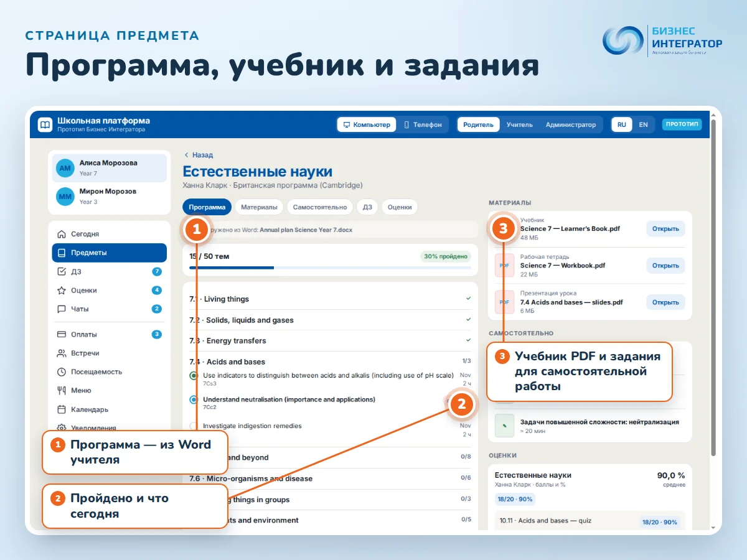Click Открыть for Science 7 Workbook
The image size is (747, 560).
[665, 265]
